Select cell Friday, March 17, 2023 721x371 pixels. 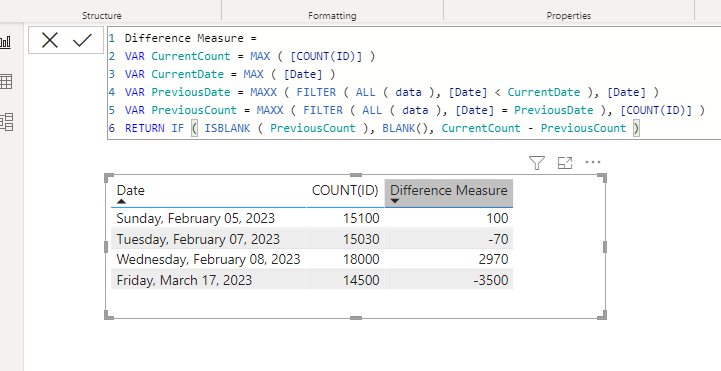click(184, 280)
